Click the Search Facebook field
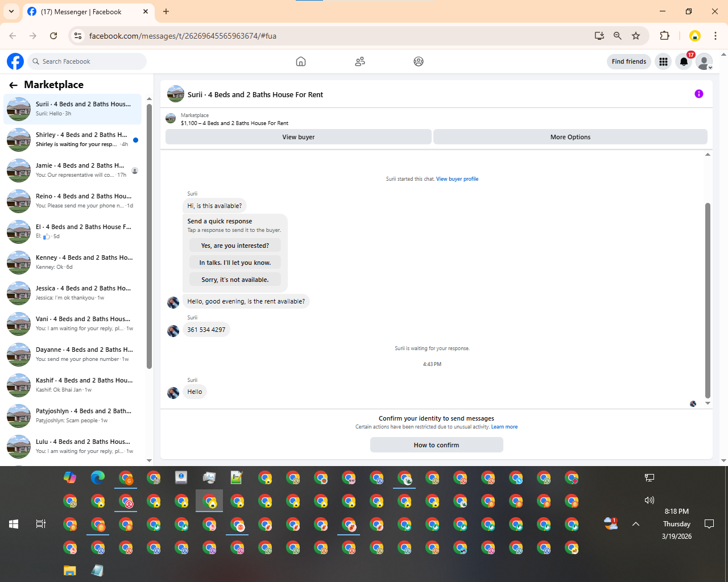 [87, 61]
